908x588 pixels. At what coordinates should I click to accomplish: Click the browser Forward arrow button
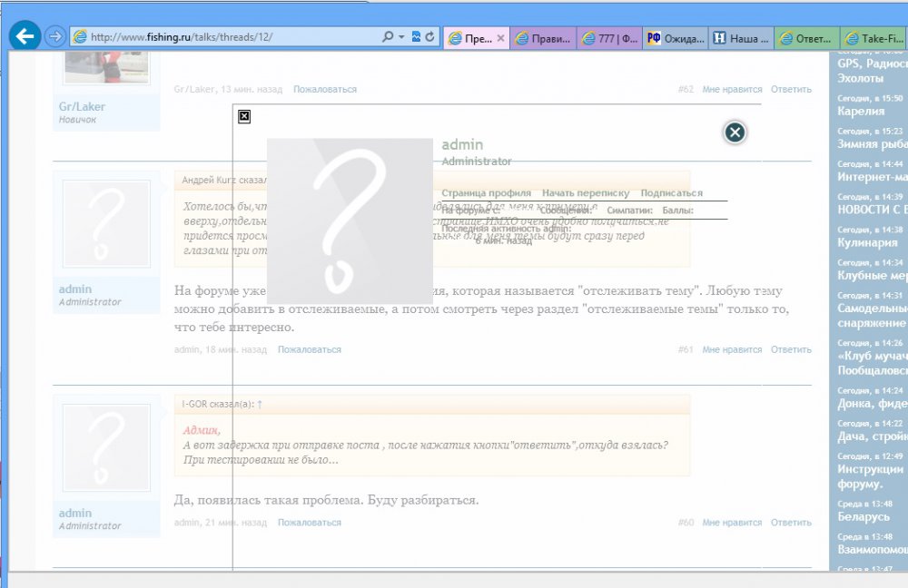[x=54, y=36]
